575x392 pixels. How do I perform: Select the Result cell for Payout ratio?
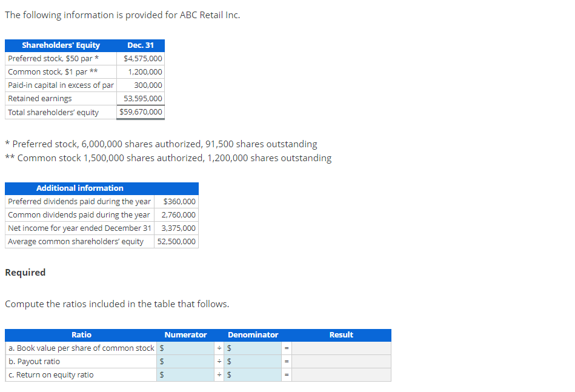tap(341, 361)
